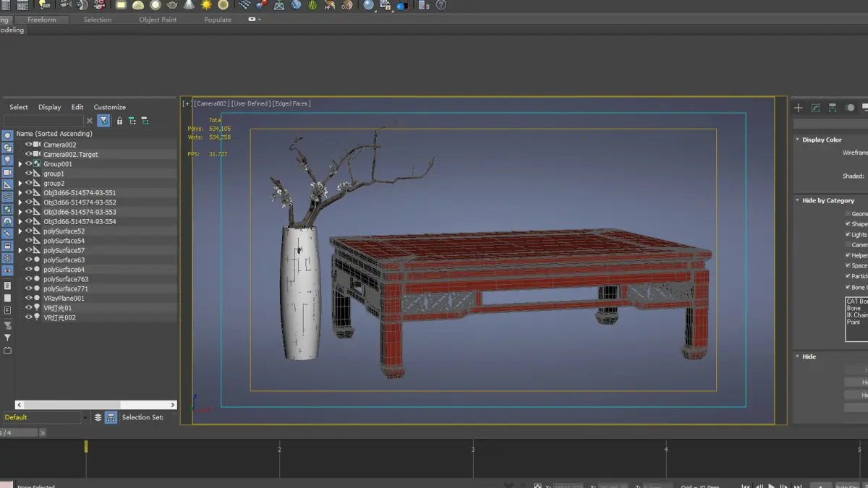Click the yellow timeline frame marker
868x488 pixels.
[86, 447]
